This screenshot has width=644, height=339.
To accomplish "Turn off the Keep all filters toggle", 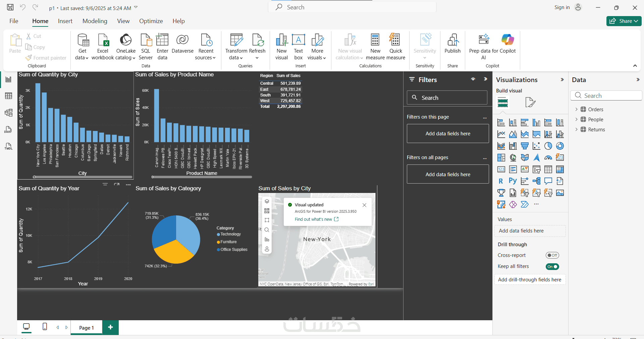I will [552, 267].
